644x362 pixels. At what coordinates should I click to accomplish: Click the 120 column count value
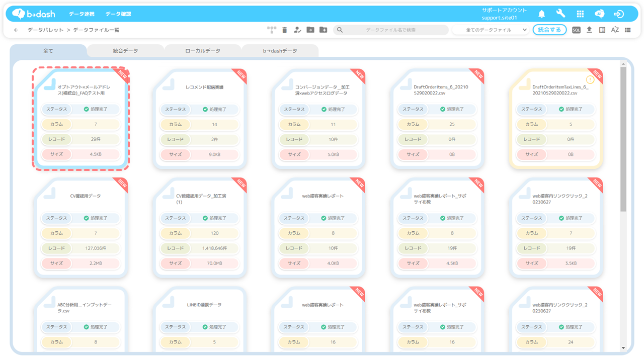click(x=214, y=233)
